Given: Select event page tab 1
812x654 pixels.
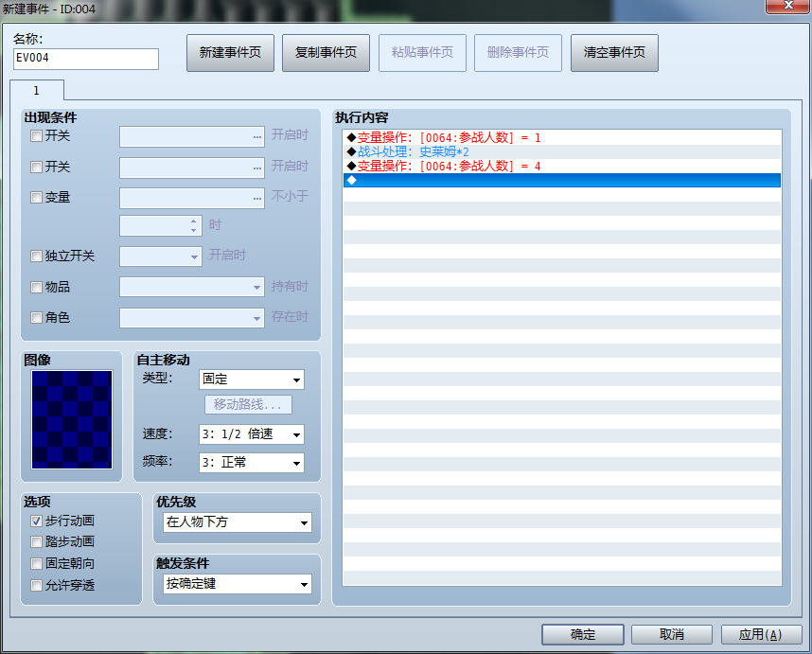Looking at the screenshot, I should [x=37, y=90].
